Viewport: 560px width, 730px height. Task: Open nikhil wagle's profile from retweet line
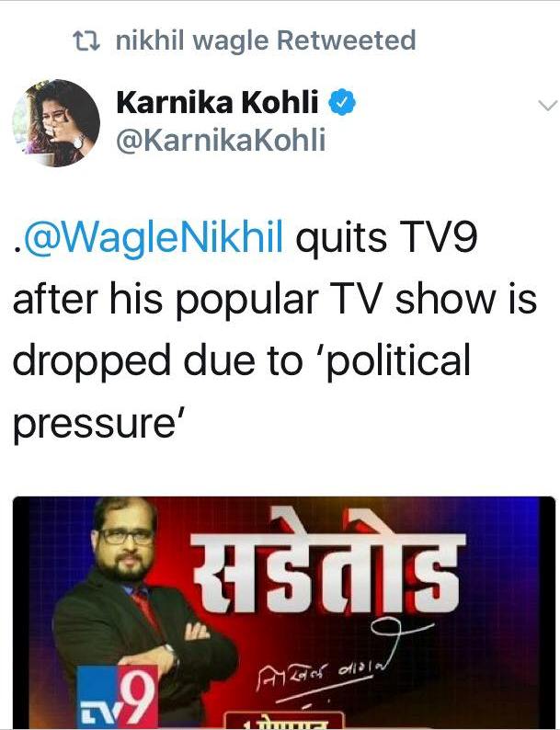(192, 40)
